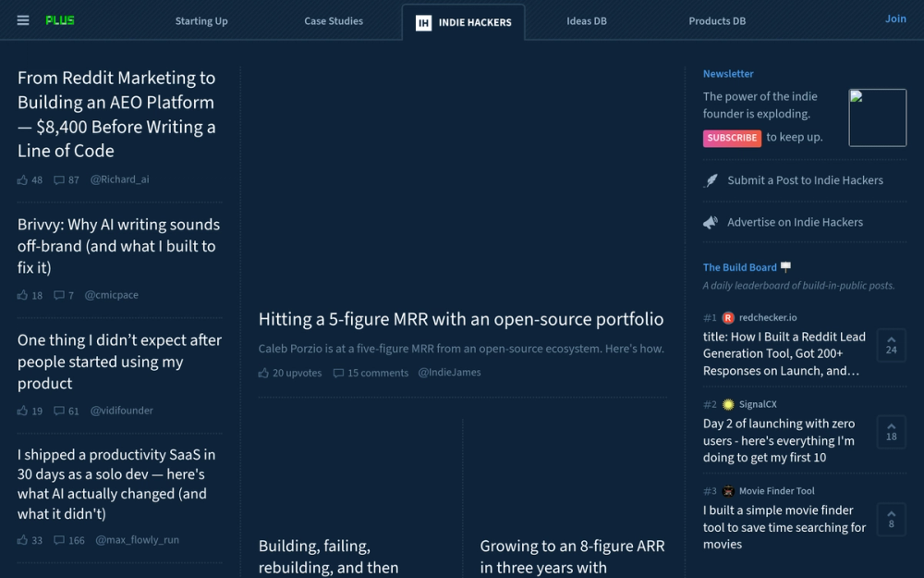Click the IH Indie Hackers logo icon
The width and height of the screenshot is (924, 578).
423,23
